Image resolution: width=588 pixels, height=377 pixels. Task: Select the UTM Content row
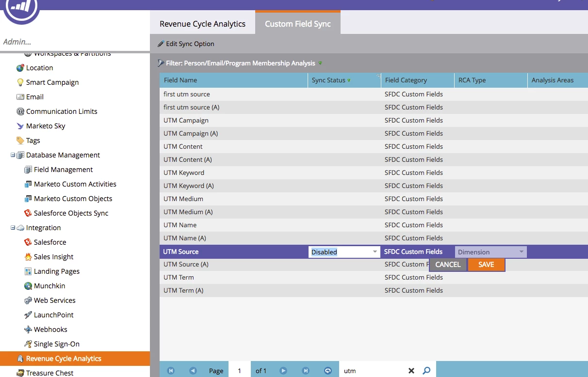[374, 146]
